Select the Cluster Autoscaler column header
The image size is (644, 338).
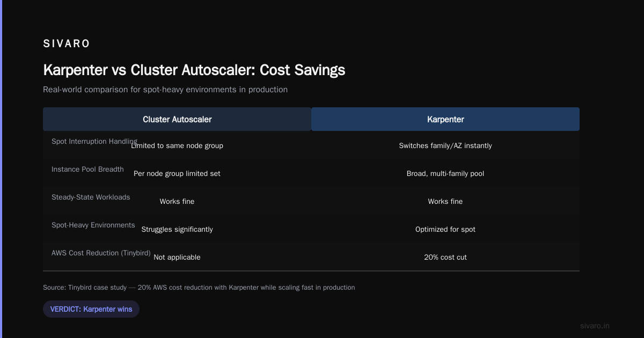177,119
